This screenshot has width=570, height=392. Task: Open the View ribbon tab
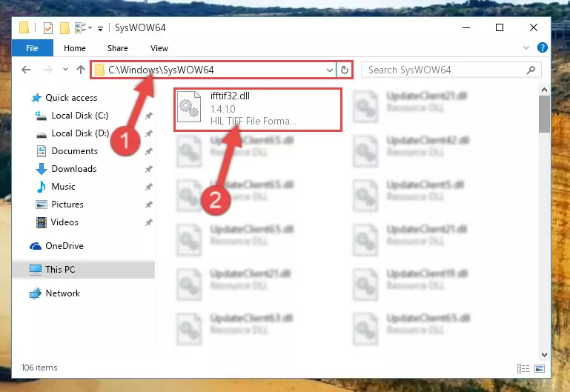coord(159,48)
